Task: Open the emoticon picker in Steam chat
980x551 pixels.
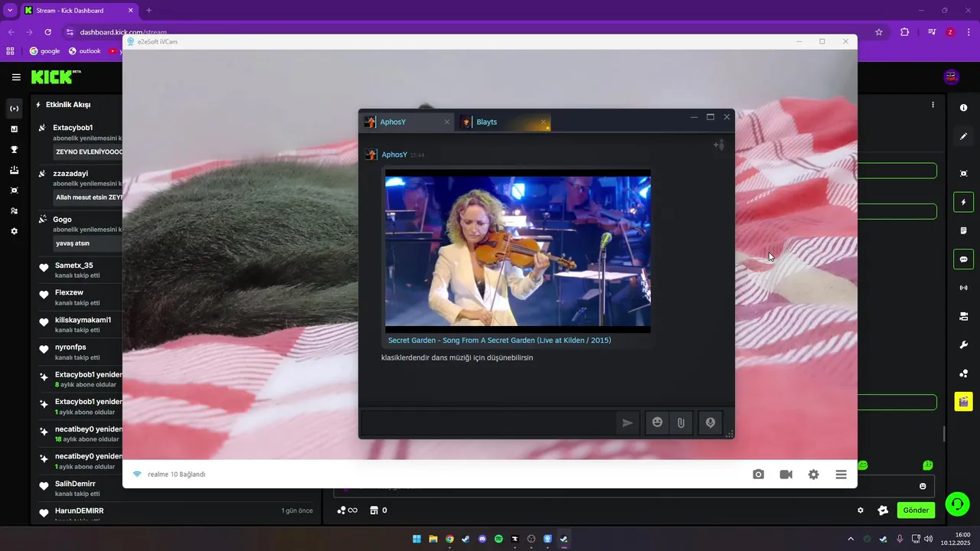Action: click(657, 422)
